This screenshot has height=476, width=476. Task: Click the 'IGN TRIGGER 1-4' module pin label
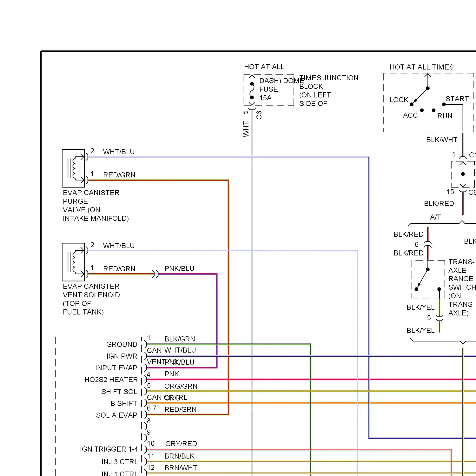tap(109, 449)
